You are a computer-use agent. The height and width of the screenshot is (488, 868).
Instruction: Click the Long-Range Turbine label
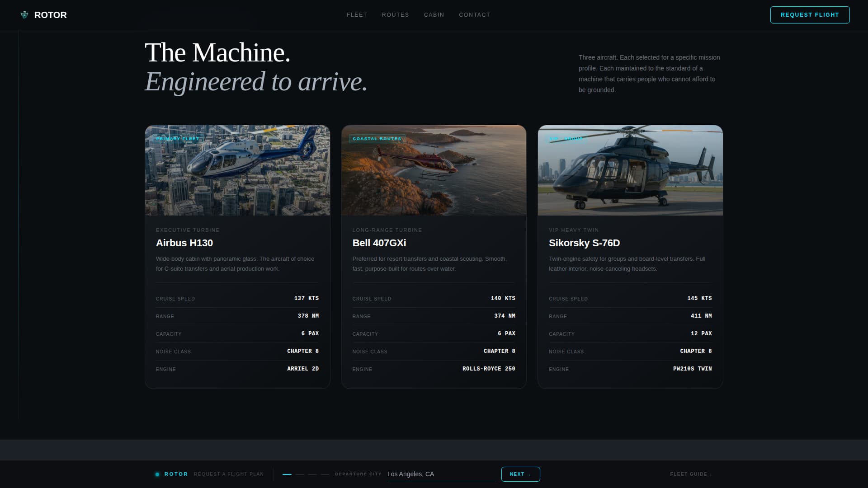[387, 230]
